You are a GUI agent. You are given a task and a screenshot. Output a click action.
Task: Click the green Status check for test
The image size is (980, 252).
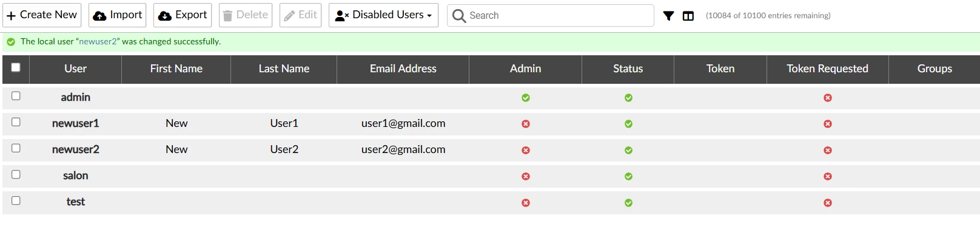pyautogui.click(x=628, y=203)
